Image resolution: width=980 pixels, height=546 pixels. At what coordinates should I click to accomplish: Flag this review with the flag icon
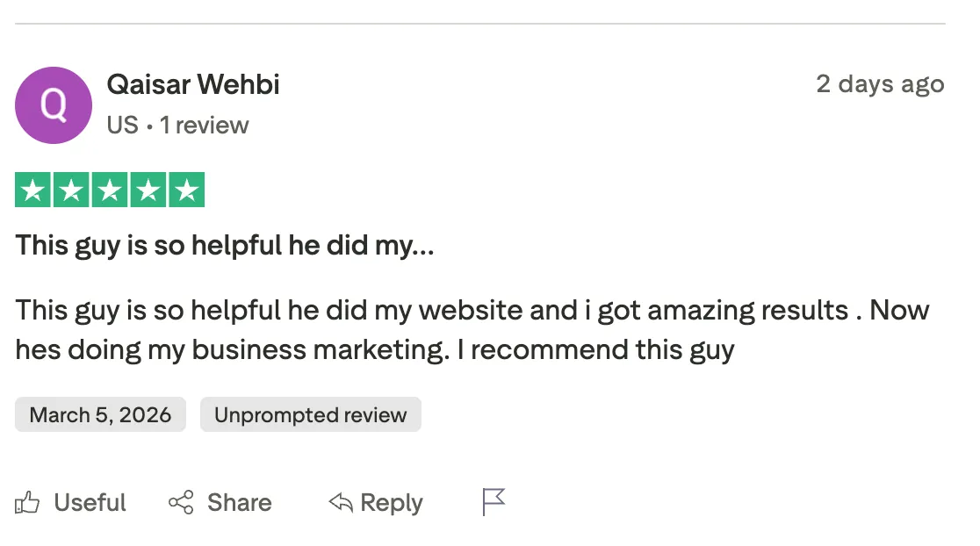(494, 503)
